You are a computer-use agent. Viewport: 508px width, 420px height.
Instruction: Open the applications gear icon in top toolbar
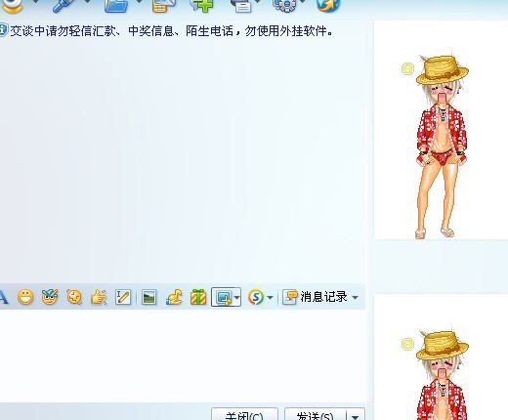click(284, 5)
